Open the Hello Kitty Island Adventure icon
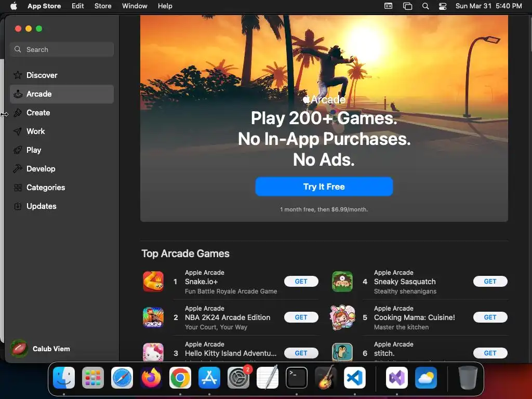Screen dimensions: 532x399 153,352
